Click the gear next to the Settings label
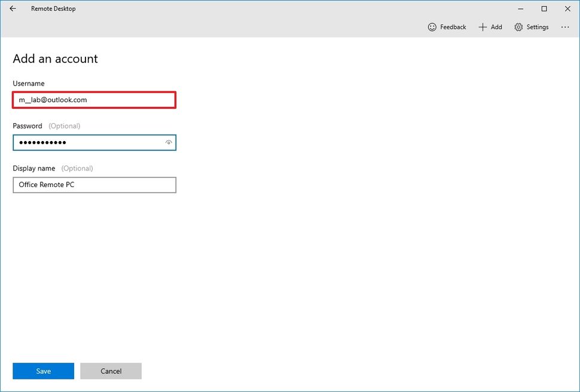The height and width of the screenshot is (392, 580). click(518, 27)
